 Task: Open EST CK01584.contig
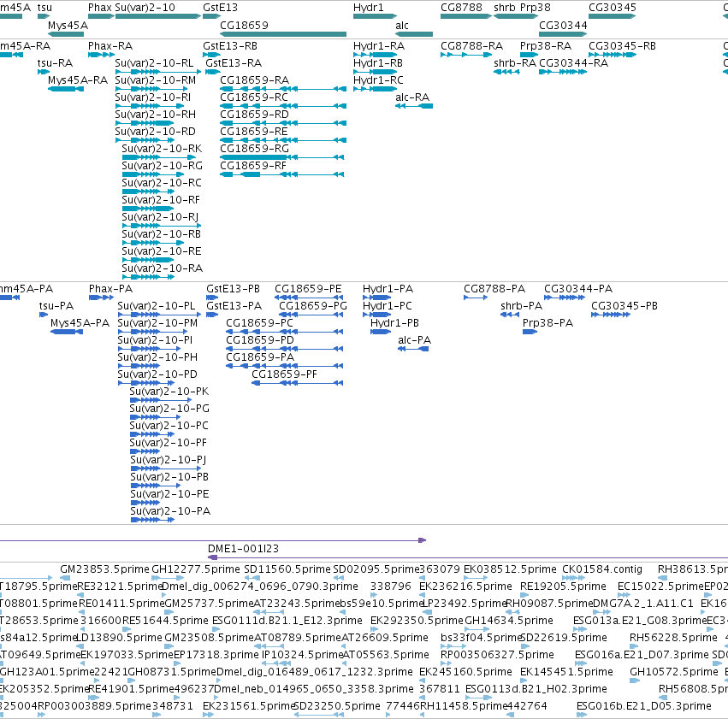(x=602, y=569)
